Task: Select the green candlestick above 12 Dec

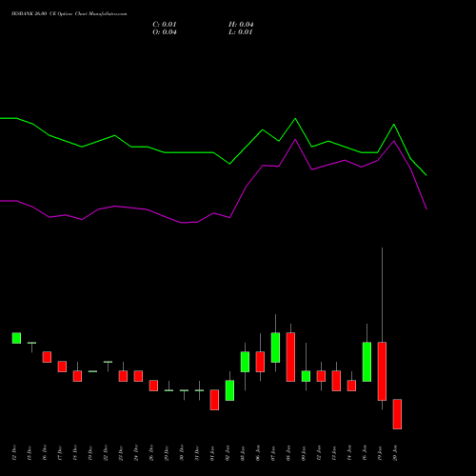Action: coord(16,338)
